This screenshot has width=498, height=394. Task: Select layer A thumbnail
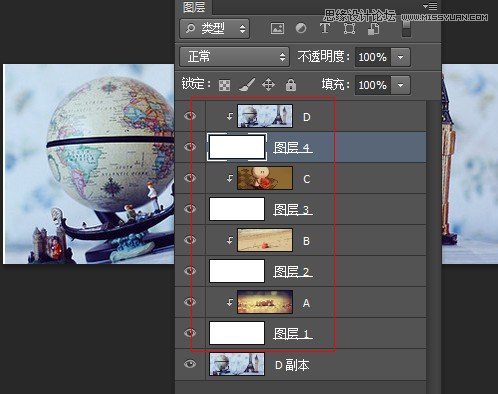click(x=265, y=302)
